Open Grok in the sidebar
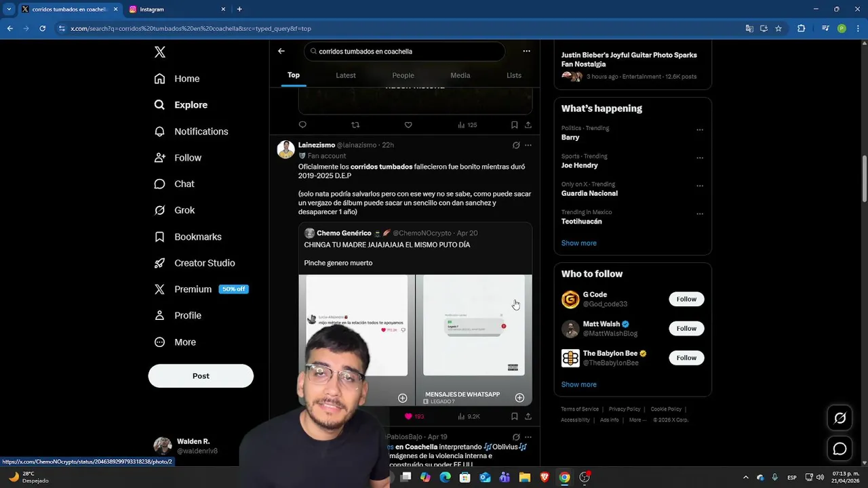The height and width of the screenshot is (488, 868). pyautogui.click(x=174, y=210)
